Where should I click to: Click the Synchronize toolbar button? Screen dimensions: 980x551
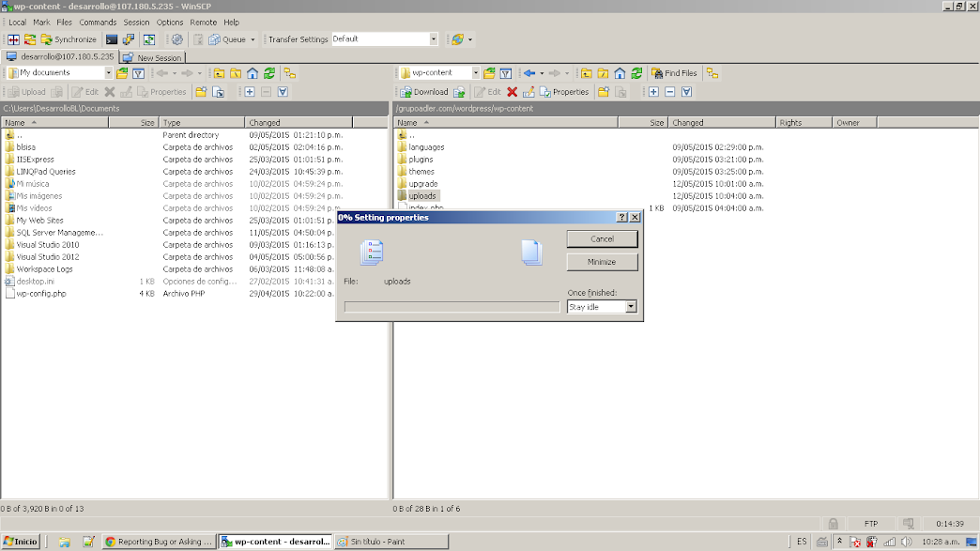click(69, 39)
